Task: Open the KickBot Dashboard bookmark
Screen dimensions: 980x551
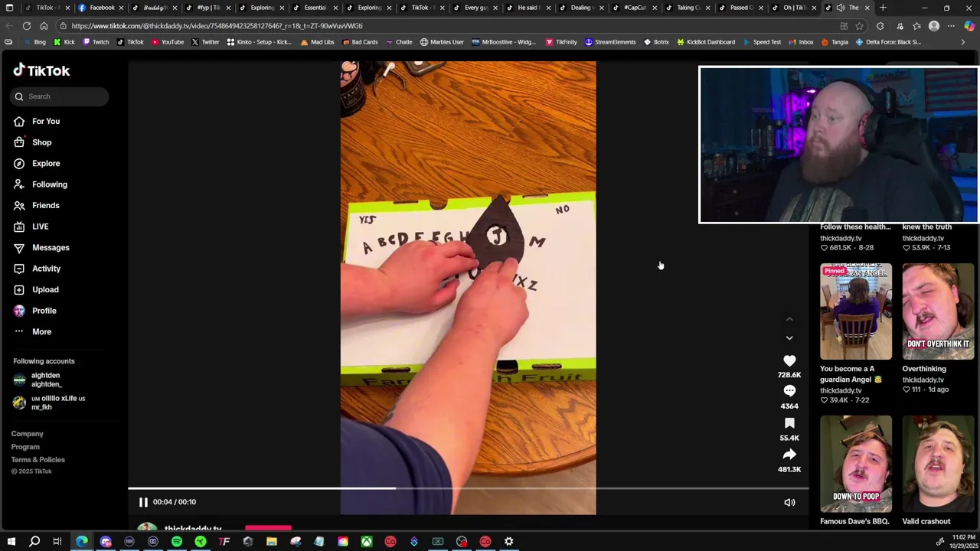Action: click(705, 42)
